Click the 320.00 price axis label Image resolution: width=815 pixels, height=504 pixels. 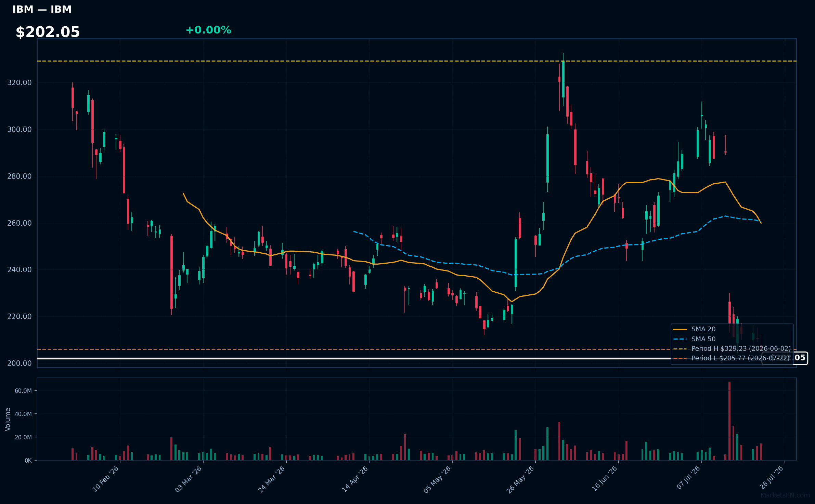[20, 83]
